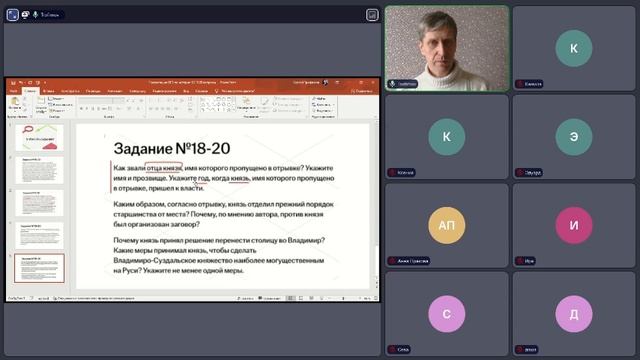Select the first slide thumbnail with the magnifier
Viewport: 640px width, 360px height.
tap(39, 138)
